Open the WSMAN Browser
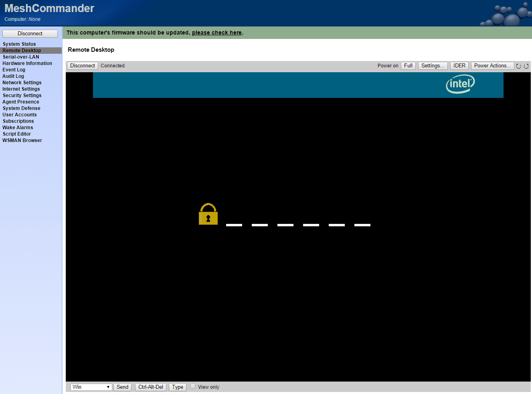The height and width of the screenshot is (394, 532). coord(22,140)
